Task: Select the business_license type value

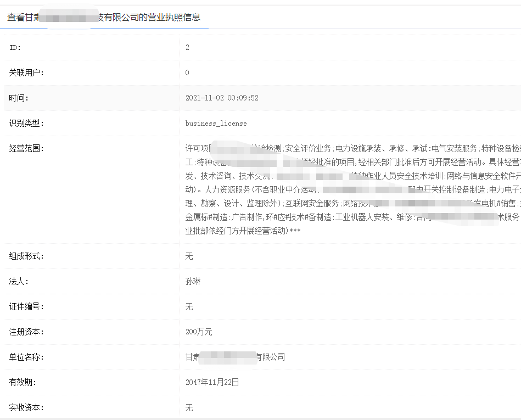Action: [x=216, y=124]
